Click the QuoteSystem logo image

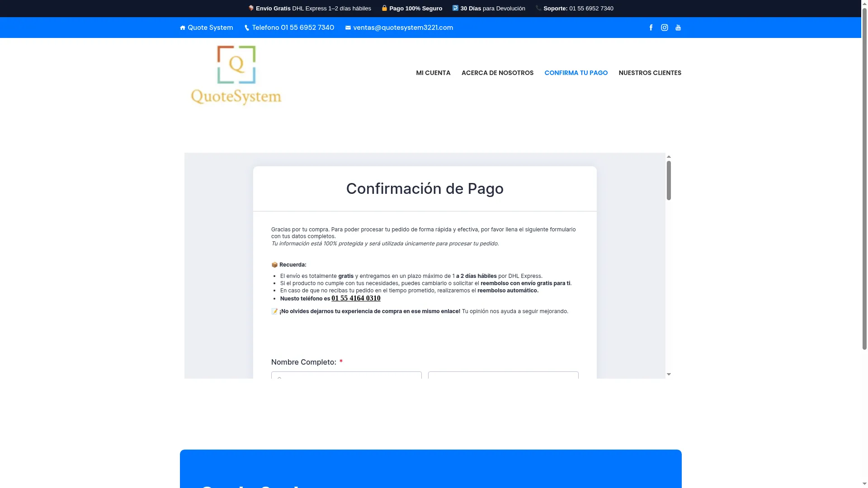pyautogui.click(x=236, y=75)
